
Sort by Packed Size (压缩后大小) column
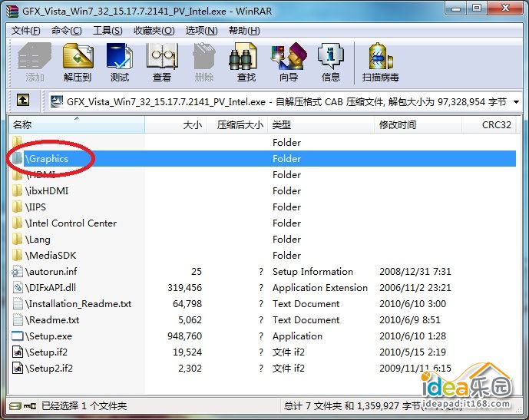click(x=236, y=125)
